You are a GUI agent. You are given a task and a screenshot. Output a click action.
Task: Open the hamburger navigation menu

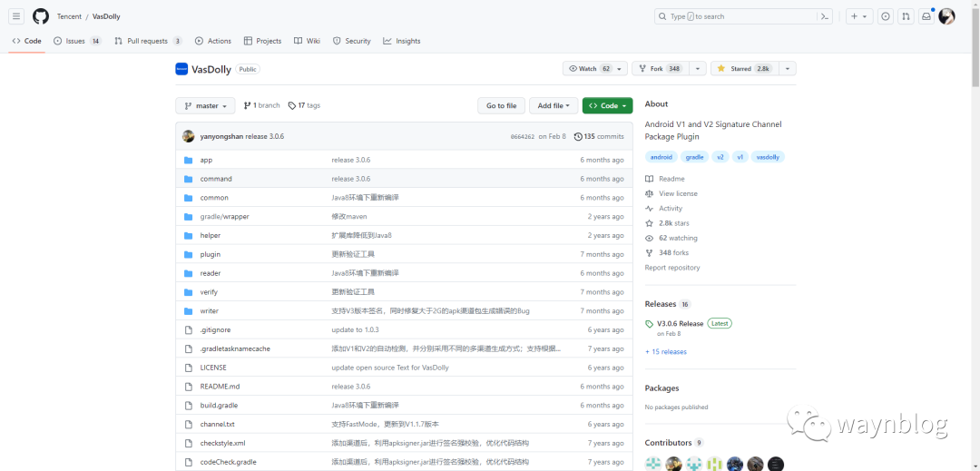[x=17, y=17]
